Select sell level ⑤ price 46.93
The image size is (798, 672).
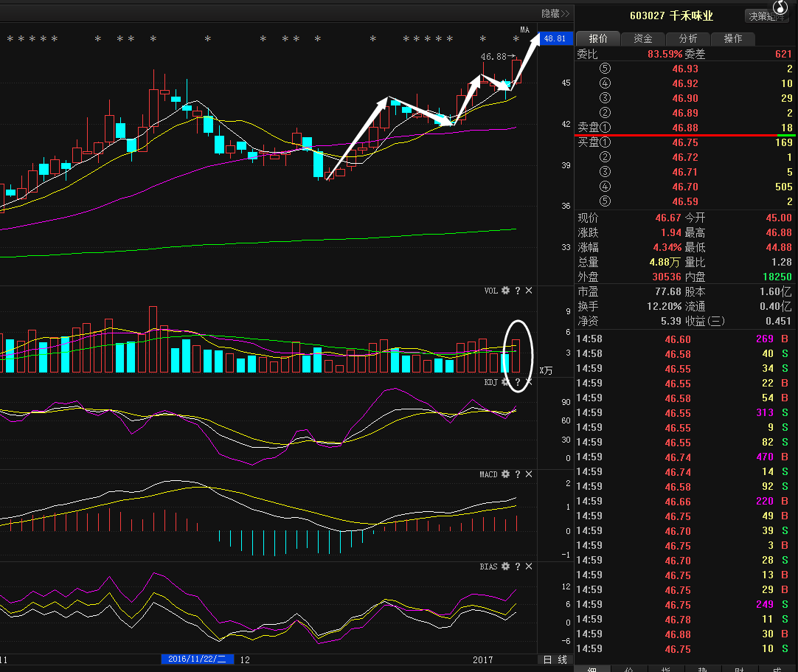point(685,69)
